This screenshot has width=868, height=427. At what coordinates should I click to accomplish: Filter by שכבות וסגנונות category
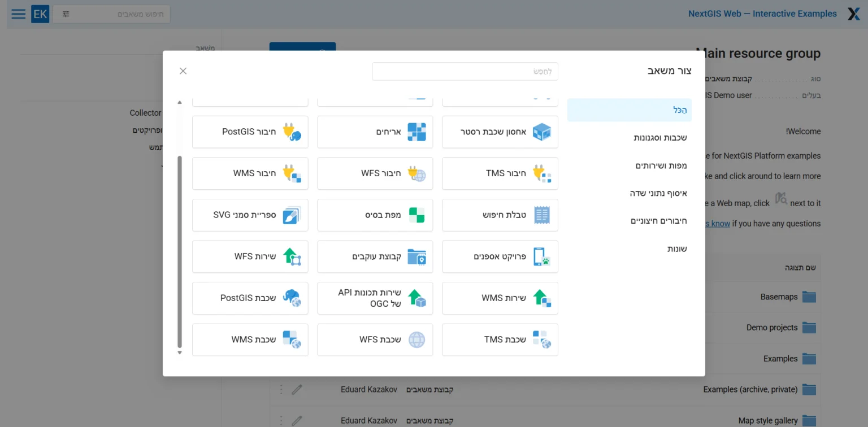pos(630,138)
